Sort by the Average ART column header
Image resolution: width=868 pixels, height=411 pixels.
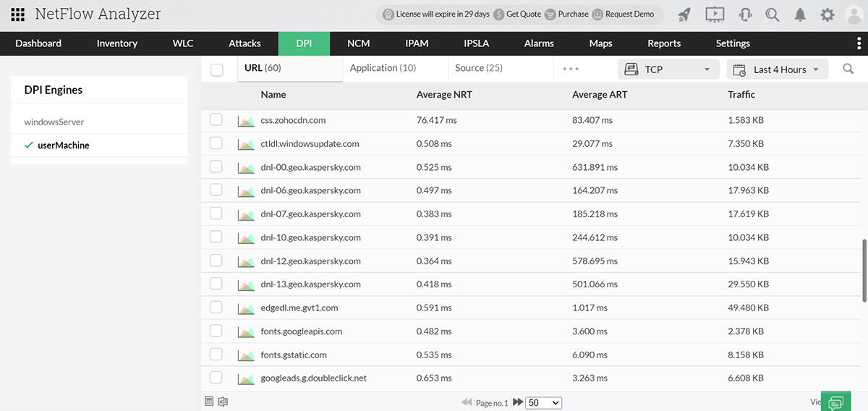coord(599,95)
